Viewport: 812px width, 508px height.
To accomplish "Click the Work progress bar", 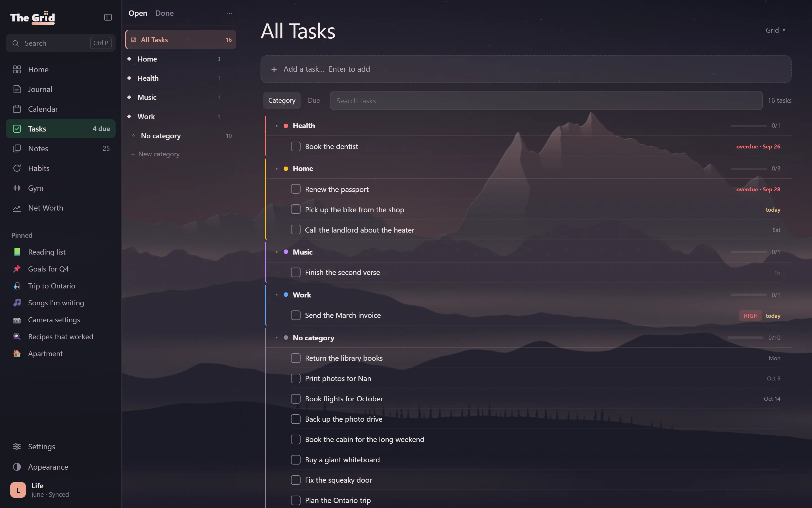I will click(749, 295).
